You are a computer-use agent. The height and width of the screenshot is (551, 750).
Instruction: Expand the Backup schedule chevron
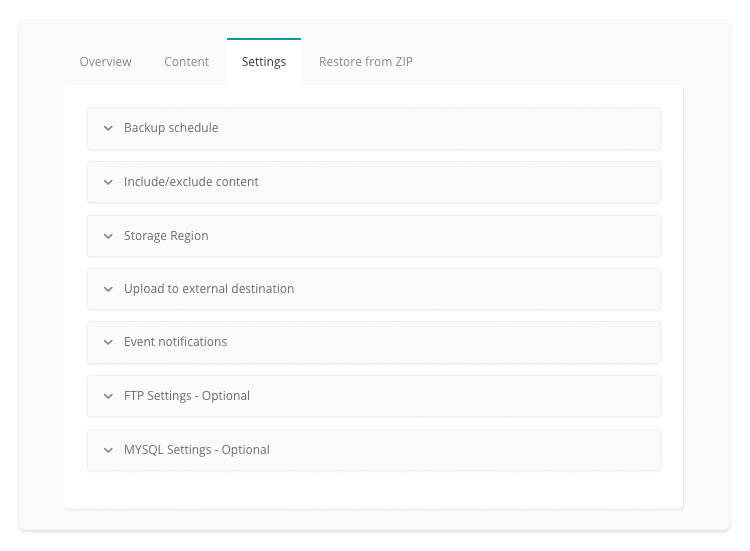click(x=108, y=128)
